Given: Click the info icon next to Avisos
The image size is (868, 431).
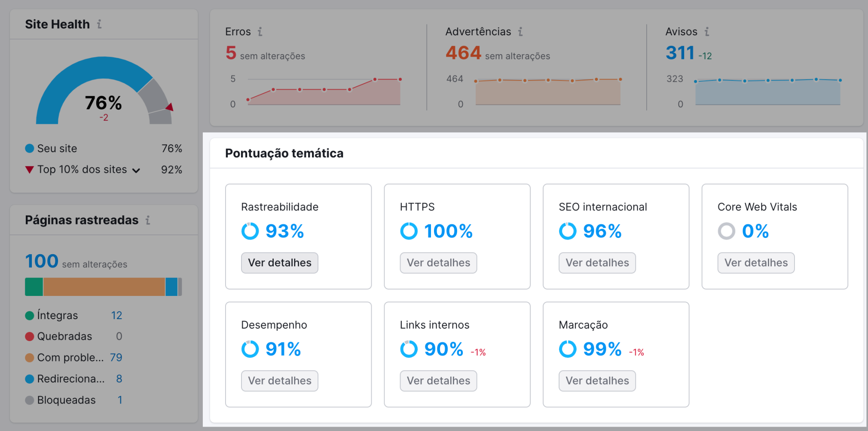Looking at the screenshot, I should (x=707, y=31).
